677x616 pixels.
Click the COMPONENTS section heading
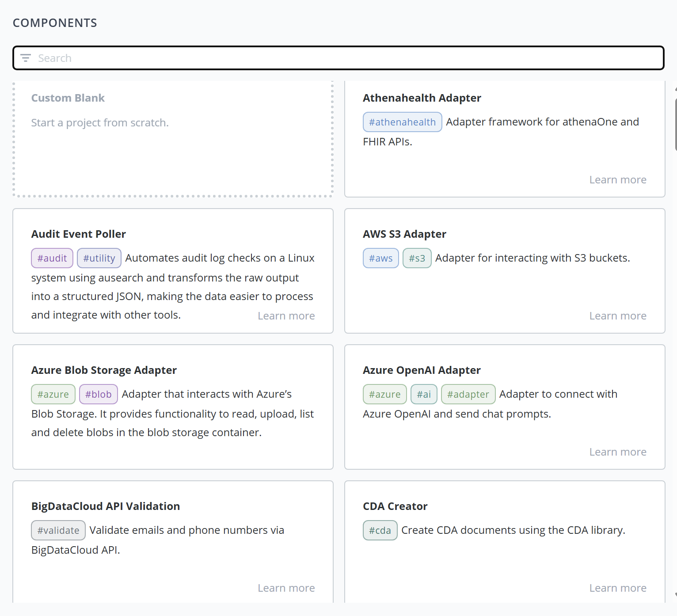(55, 23)
